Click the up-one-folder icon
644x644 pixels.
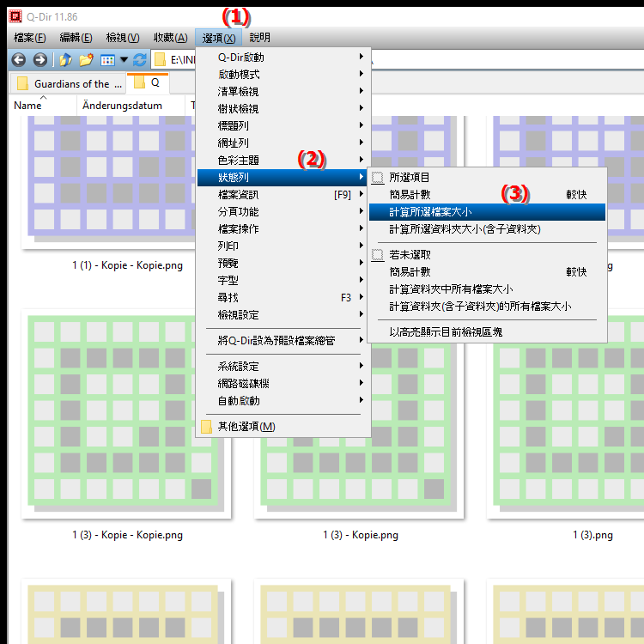(65, 60)
